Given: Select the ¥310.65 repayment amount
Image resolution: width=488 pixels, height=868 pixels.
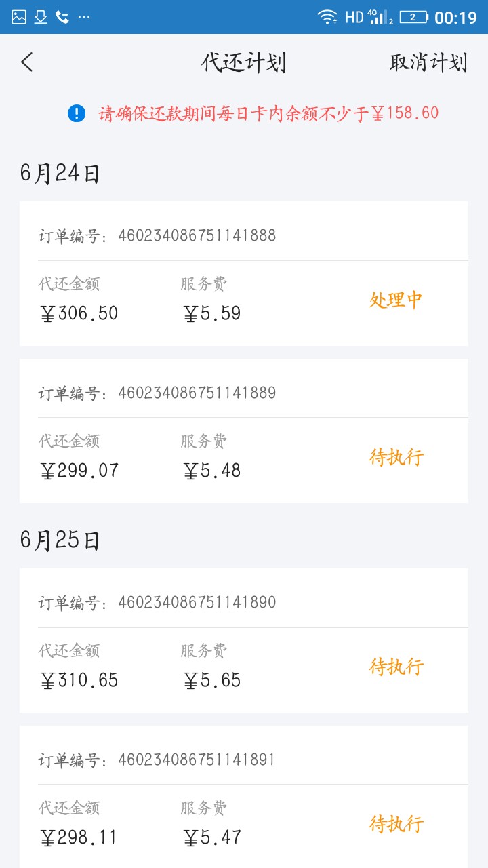Looking at the screenshot, I should point(79,680).
